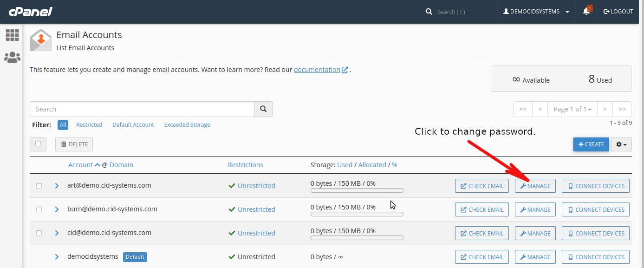This screenshot has width=644, height=268.
Task: Tick the checkbox for art@demo.cid-systems.com
Action: coord(39,186)
